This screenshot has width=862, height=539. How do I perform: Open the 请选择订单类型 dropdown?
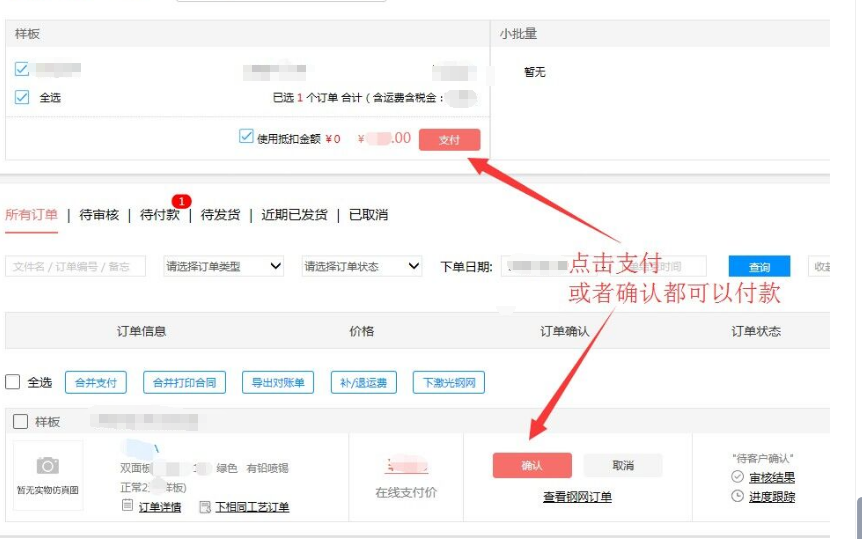click(223, 267)
